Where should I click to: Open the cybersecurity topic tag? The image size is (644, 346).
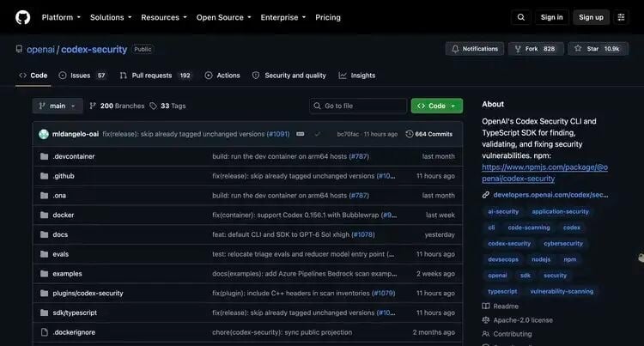click(563, 243)
